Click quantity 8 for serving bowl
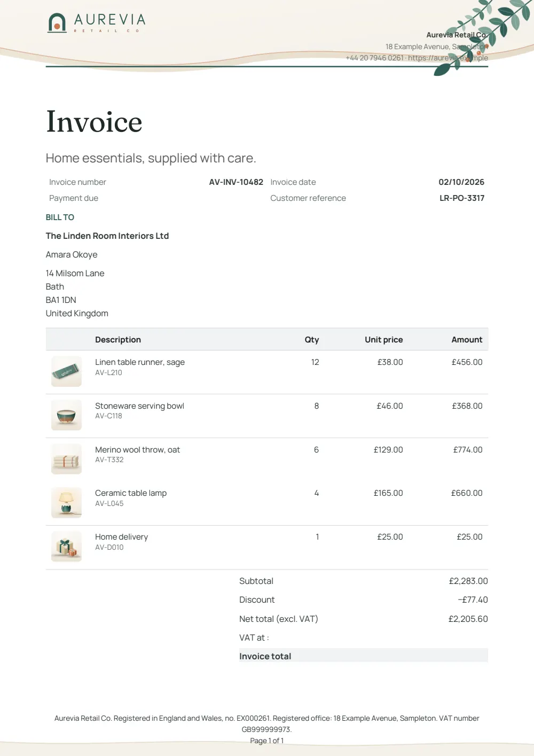Image resolution: width=534 pixels, height=756 pixels. (317, 406)
